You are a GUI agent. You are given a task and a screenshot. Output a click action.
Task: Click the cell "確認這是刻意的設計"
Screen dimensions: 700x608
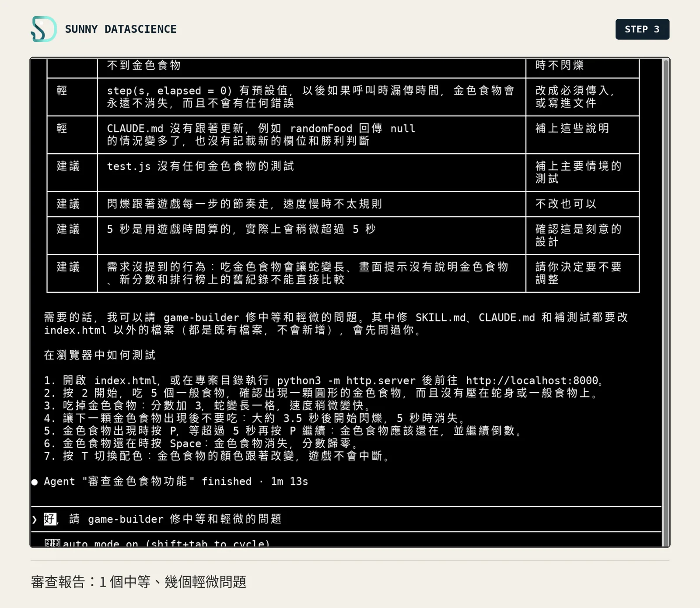coord(582,235)
